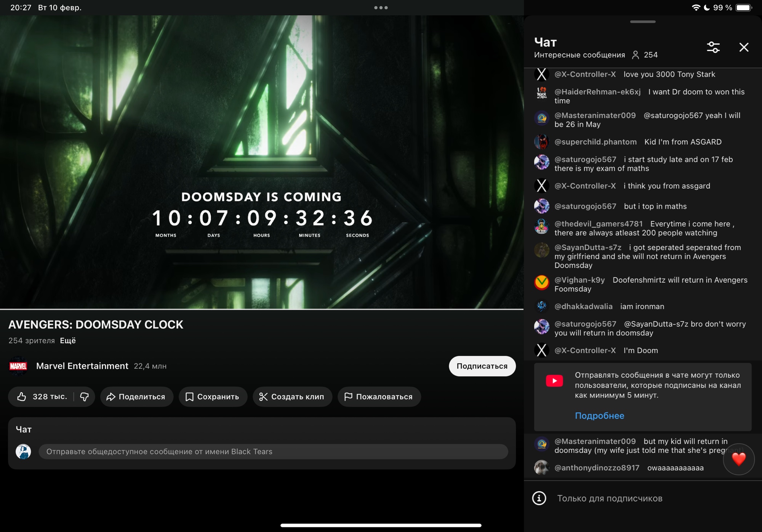Report the video via Пожаловаться
Screen dimensions: 762x532
point(379,397)
